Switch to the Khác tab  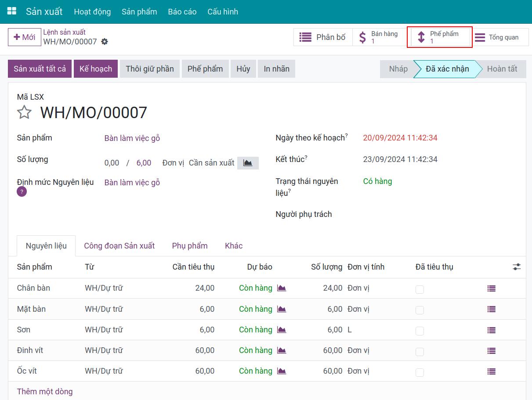click(x=234, y=246)
